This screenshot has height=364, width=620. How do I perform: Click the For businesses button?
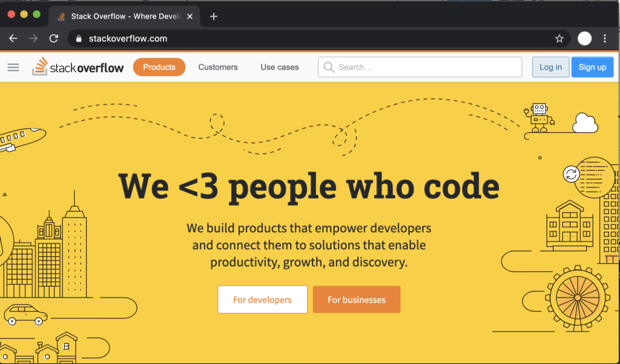coord(356,299)
